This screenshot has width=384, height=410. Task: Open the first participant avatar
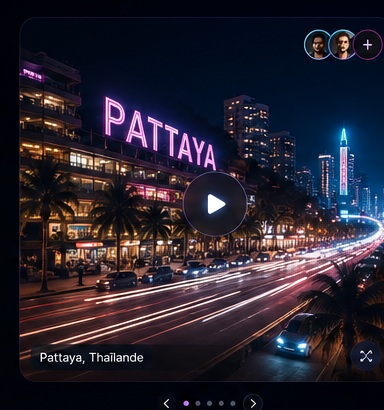(318, 45)
